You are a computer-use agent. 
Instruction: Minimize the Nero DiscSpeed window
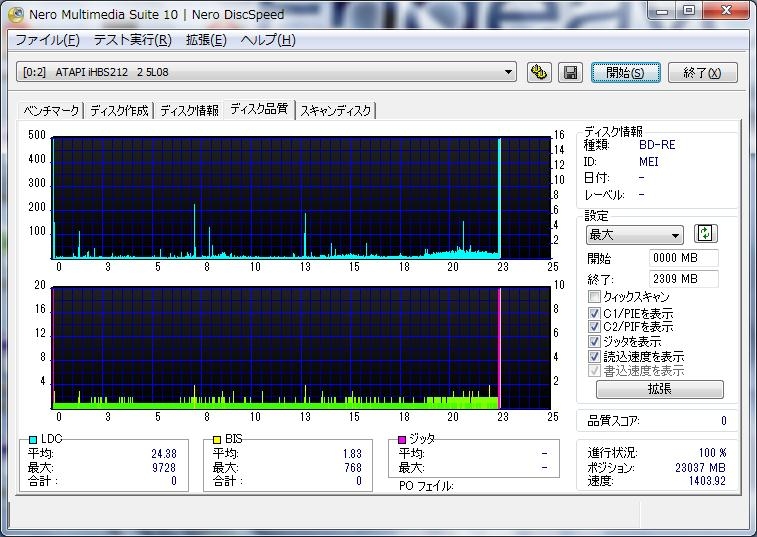tap(662, 12)
